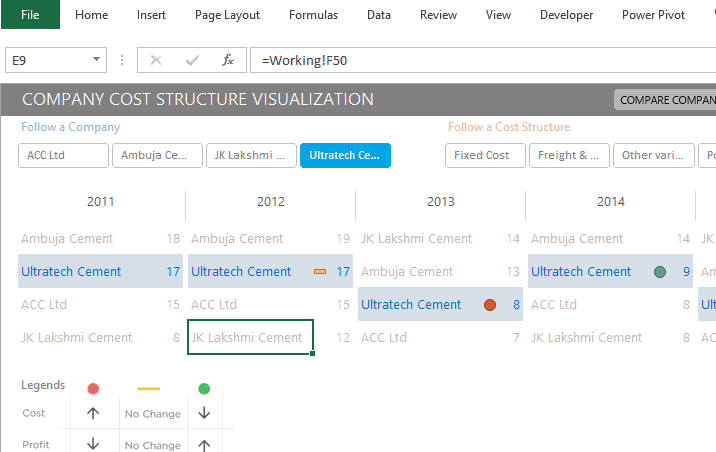Click the 2012 year header
Screen dimensions: 716x452
pyautogui.click(x=271, y=201)
